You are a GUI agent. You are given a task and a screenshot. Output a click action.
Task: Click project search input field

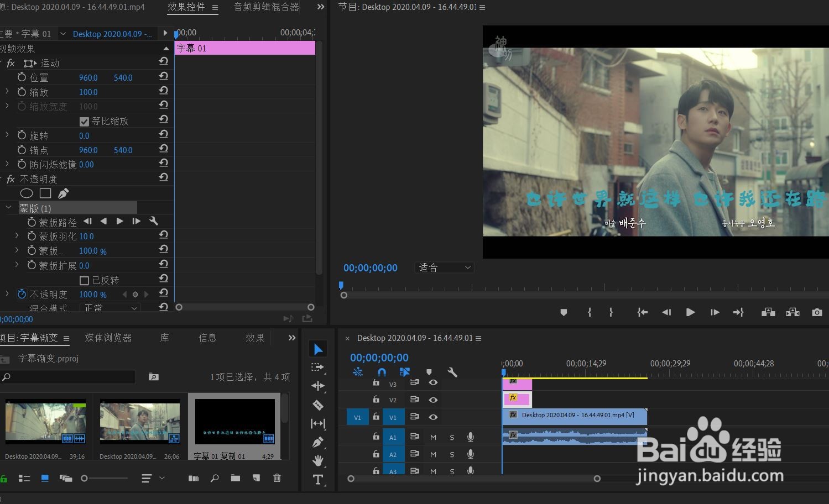point(69,377)
